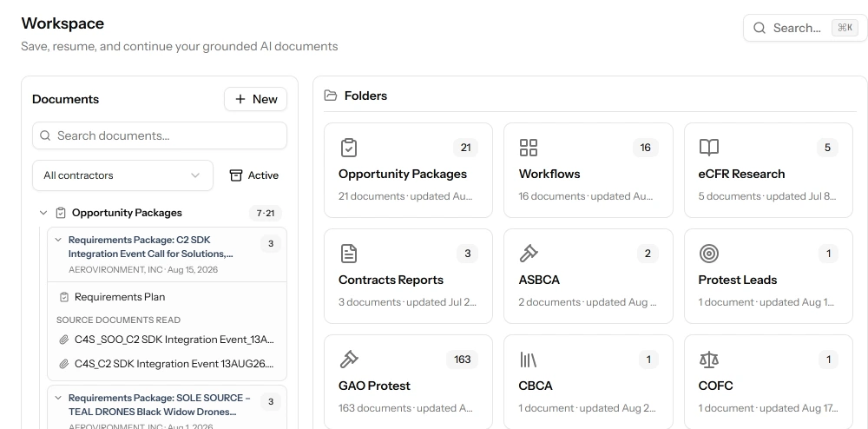Click the 163 count badge on GAO Protest card

click(x=463, y=360)
